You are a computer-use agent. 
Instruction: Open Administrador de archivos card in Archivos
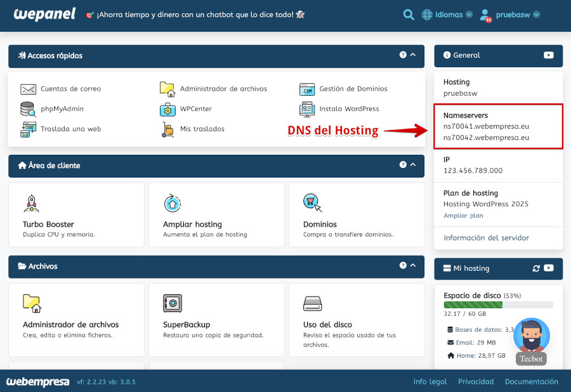pyautogui.click(x=76, y=320)
